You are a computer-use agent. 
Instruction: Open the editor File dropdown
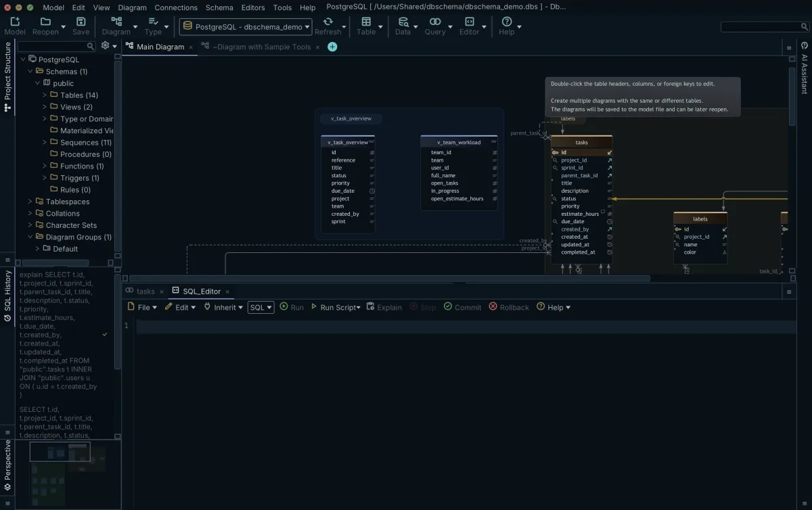pos(142,307)
